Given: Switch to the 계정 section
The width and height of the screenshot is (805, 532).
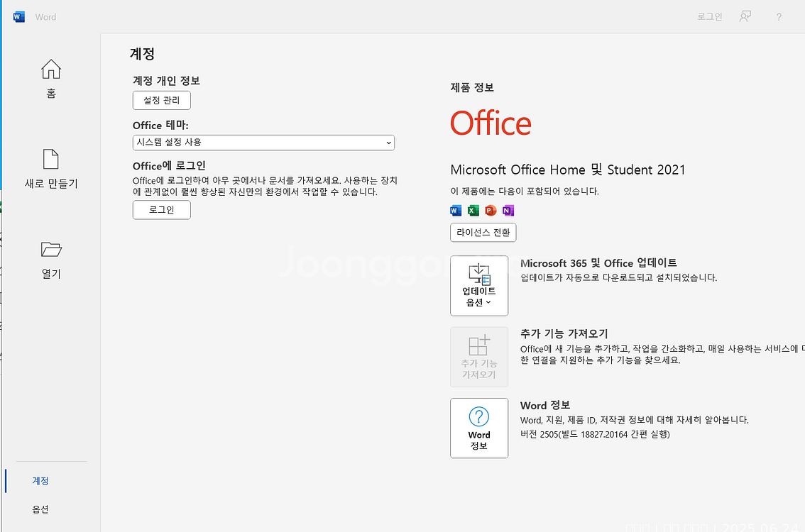Looking at the screenshot, I should pos(40,480).
